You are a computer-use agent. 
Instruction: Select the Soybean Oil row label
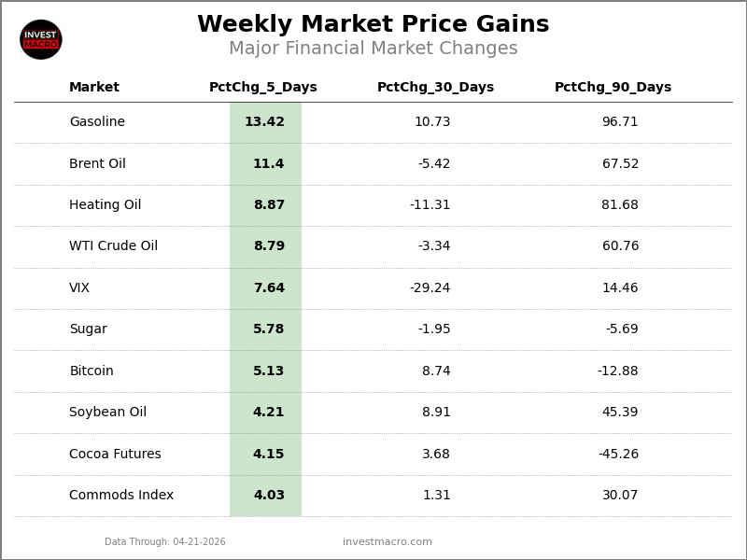coord(107,413)
